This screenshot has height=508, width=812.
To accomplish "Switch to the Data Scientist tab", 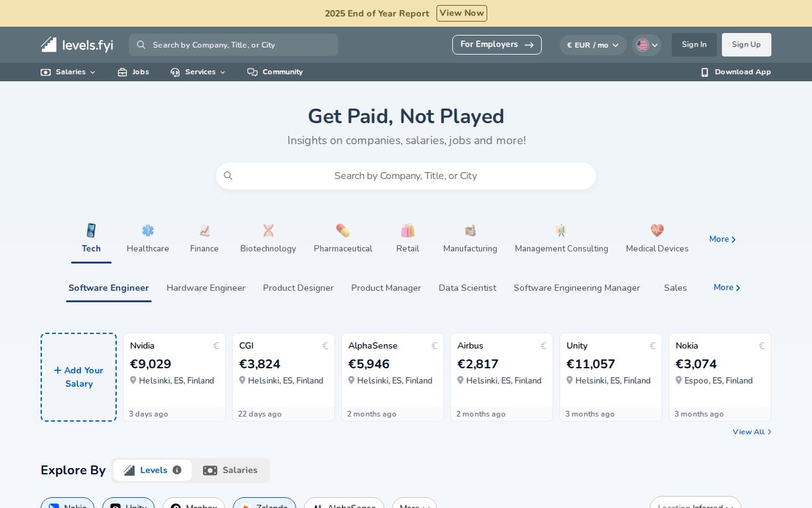I will (x=468, y=288).
